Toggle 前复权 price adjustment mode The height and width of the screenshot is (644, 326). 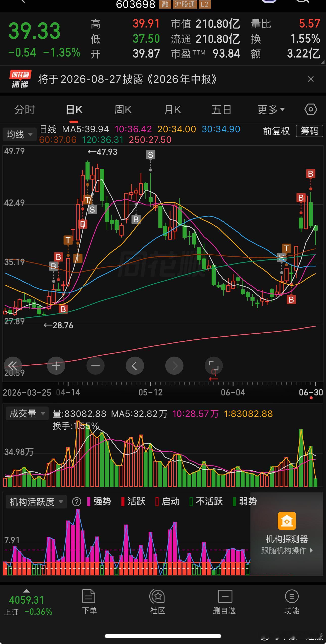(x=276, y=131)
